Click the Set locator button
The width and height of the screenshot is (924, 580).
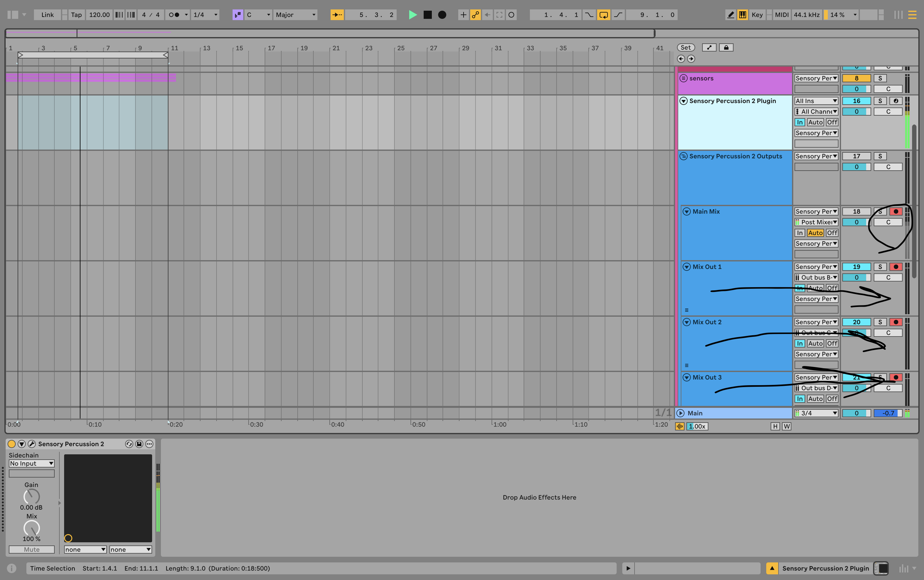685,47
